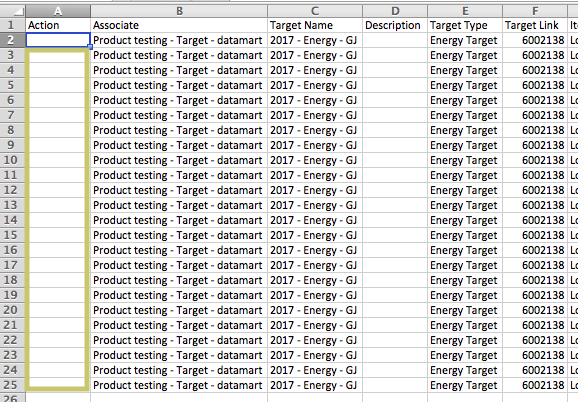
Task: Click Energy Target cell in row 22
Action: 465,340
